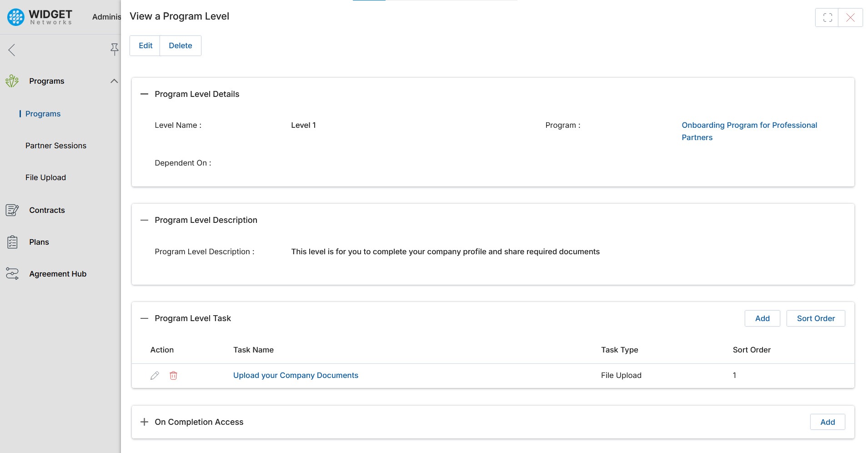Expand the panel to fullscreen
Image resolution: width=868 pixels, height=453 pixels.
pyautogui.click(x=827, y=18)
